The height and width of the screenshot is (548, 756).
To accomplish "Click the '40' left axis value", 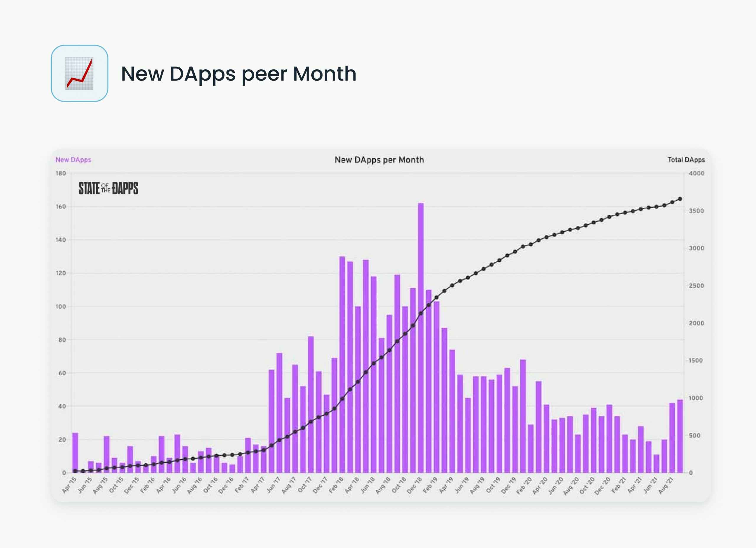I will [x=62, y=406].
